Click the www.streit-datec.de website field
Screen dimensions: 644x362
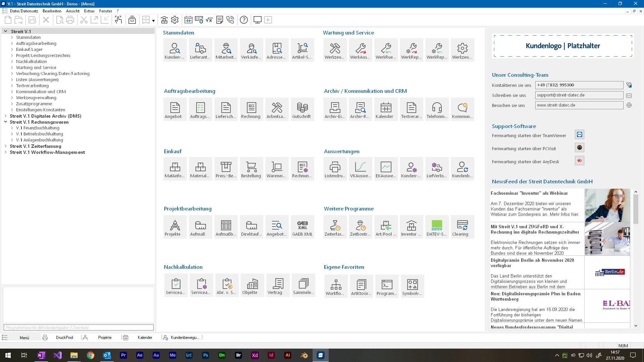click(x=579, y=105)
